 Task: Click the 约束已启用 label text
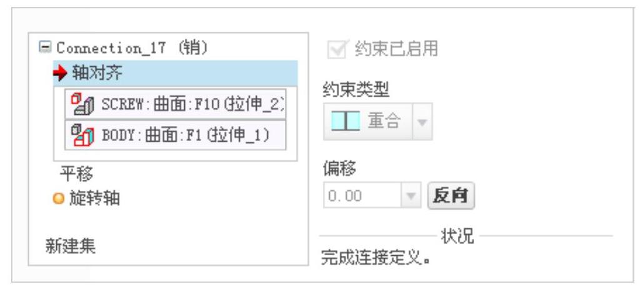click(x=396, y=49)
